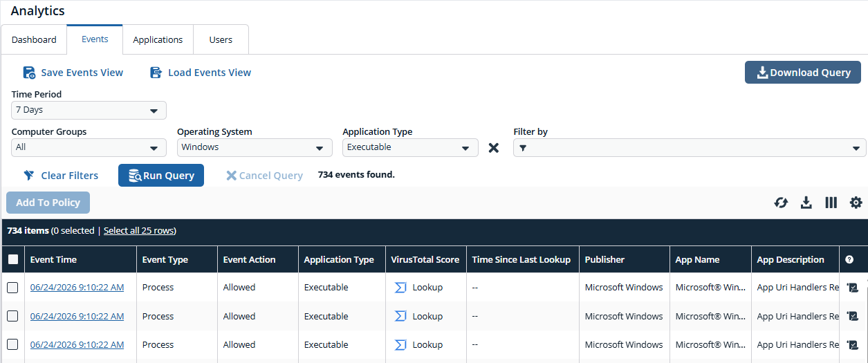Click the 734 events found text
Viewport: 868px width, 363px height.
click(x=356, y=175)
